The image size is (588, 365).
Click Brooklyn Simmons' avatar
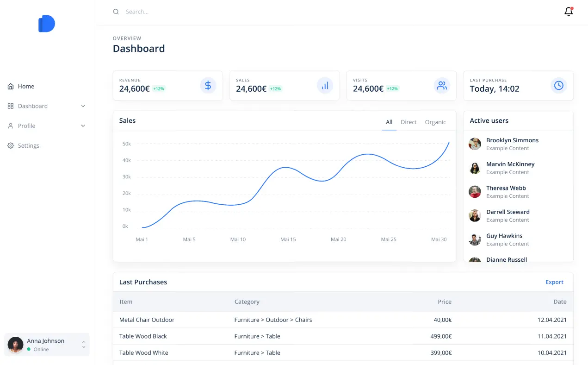(475, 144)
